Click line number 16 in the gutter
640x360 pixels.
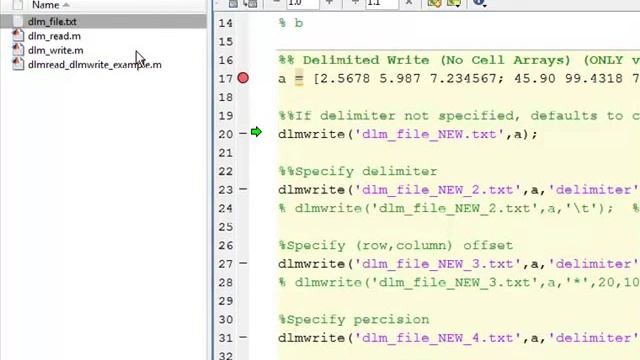coord(225,60)
